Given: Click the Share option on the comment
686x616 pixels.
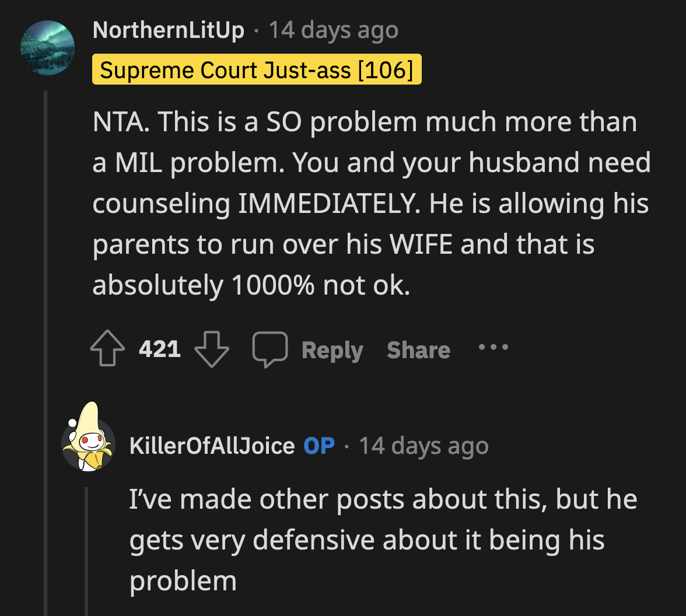Looking at the screenshot, I should [418, 349].
